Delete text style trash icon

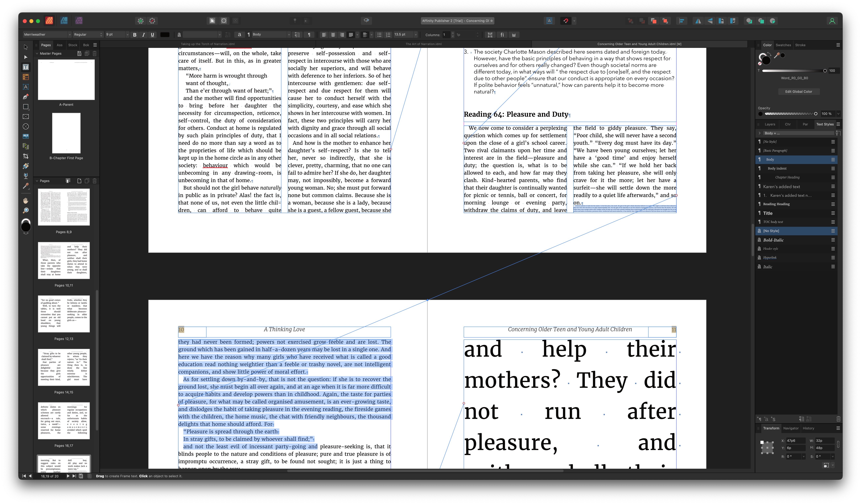838,419
